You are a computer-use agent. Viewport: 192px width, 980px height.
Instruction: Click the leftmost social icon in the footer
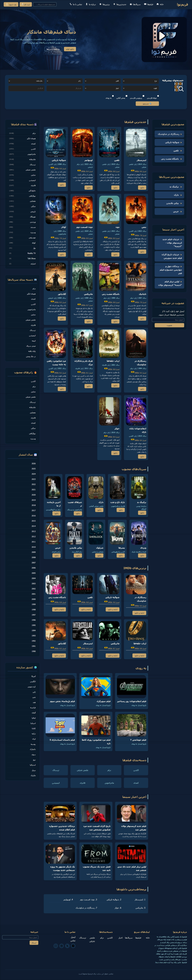coord(56,946)
